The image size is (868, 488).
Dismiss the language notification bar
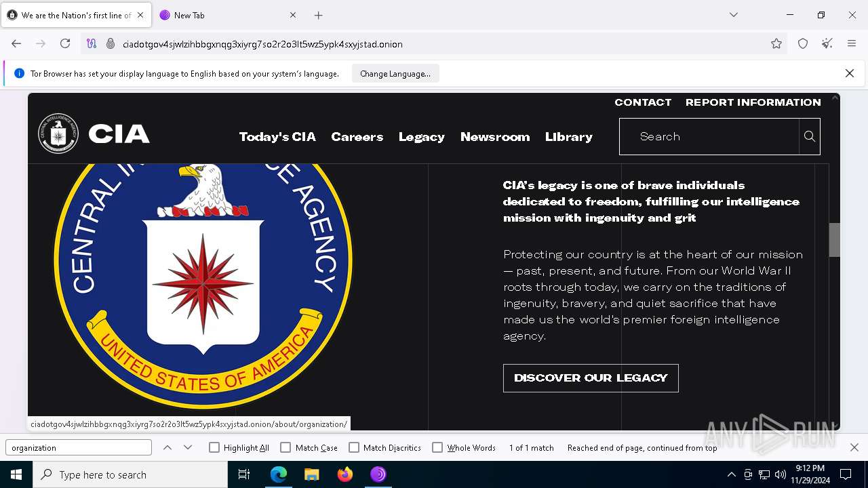pyautogui.click(x=849, y=73)
